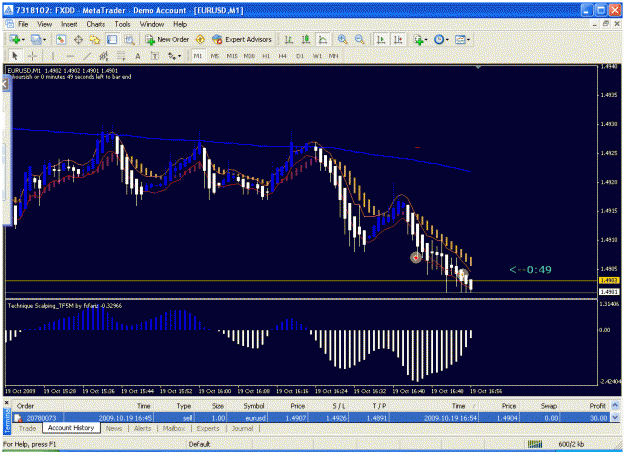Click the New Order button
Viewport: 625px width, 452px height.
coord(167,39)
